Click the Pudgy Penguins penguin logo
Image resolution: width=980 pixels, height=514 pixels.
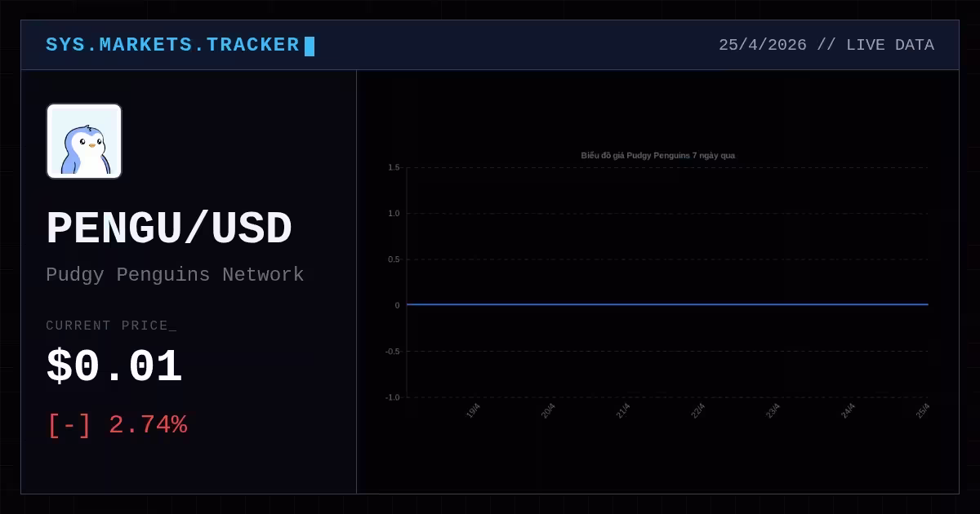(84, 141)
